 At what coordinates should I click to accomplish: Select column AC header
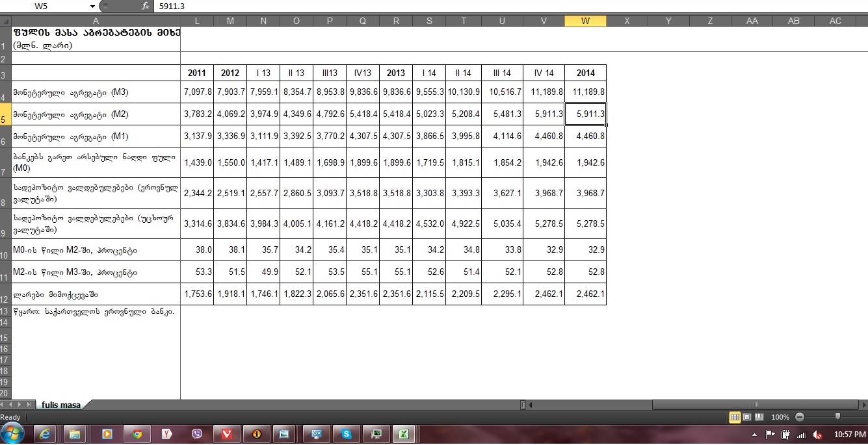pyautogui.click(x=835, y=21)
